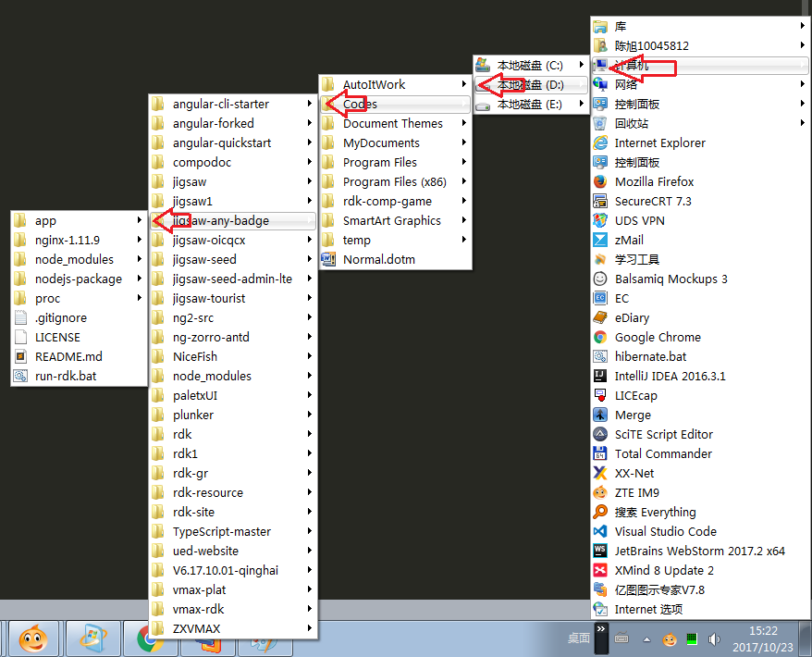Select the 计算机 menu entry

tap(699, 66)
